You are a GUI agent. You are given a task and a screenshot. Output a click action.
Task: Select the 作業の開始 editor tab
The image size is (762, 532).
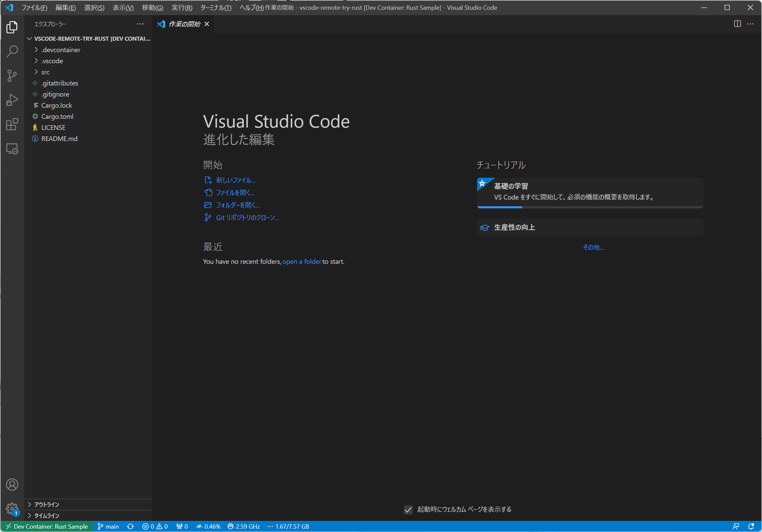click(x=183, y=24)
